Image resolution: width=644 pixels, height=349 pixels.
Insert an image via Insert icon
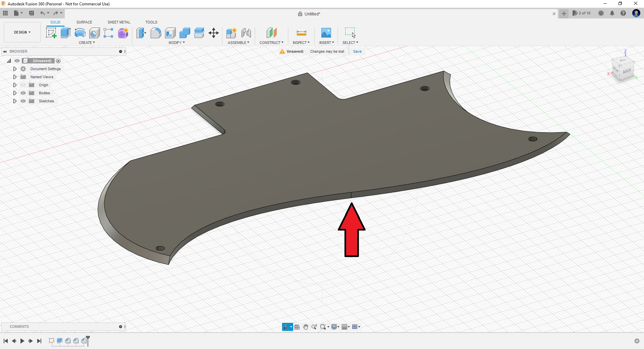tap(326, 33)
